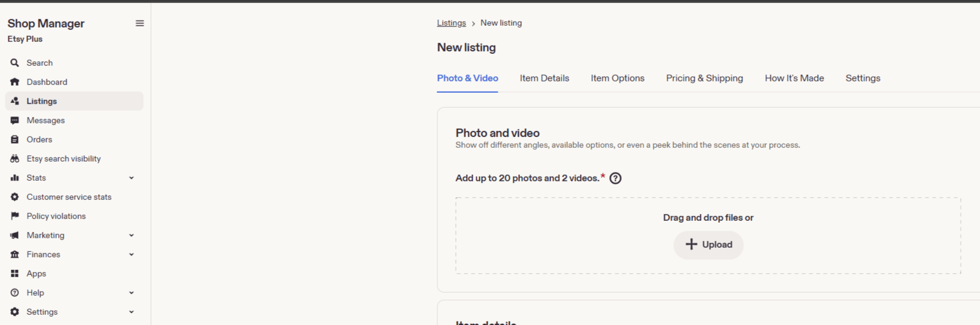Image resolution: width=980 pixels, height=325 pixels.
Task: Click the Stats bar chart icon
Action: tap(15, 178)
